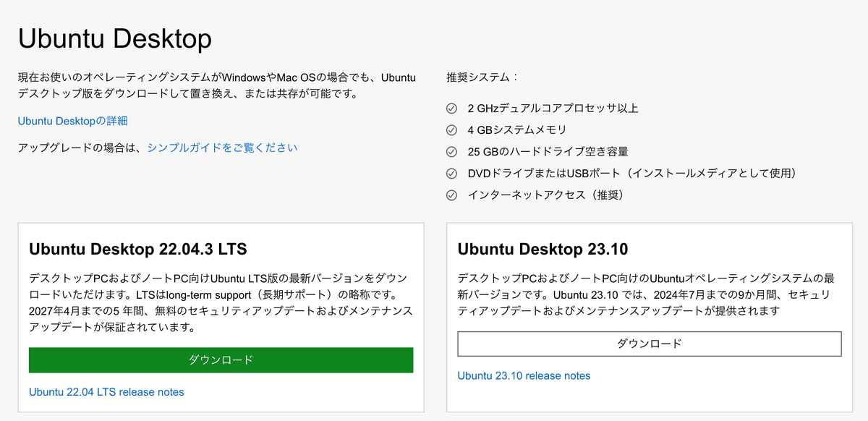Viewport: 868px width, 421px height.
Task: Click the 2 GHzデュアルコアプロセッサ以上 requirement text
Action: pyautogui.click(x=553, y=109)
